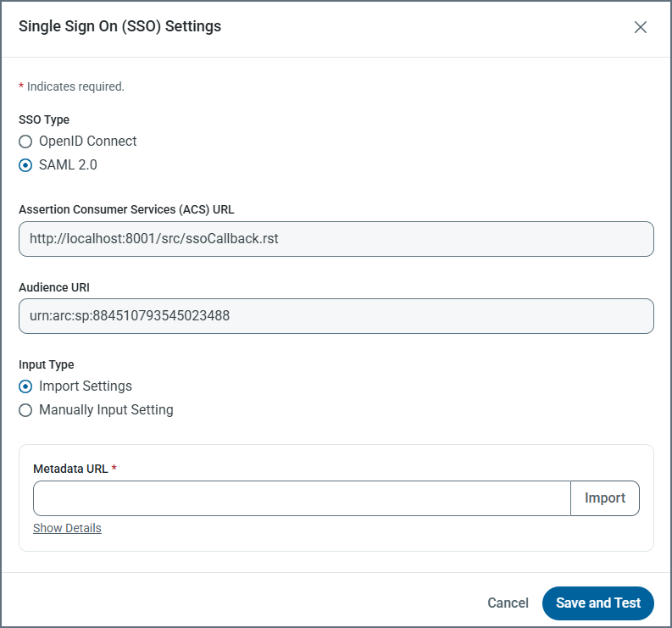This screenshot has width=672, height=628.
Task: Choose Import Settings input type
Action: point(26,386)
